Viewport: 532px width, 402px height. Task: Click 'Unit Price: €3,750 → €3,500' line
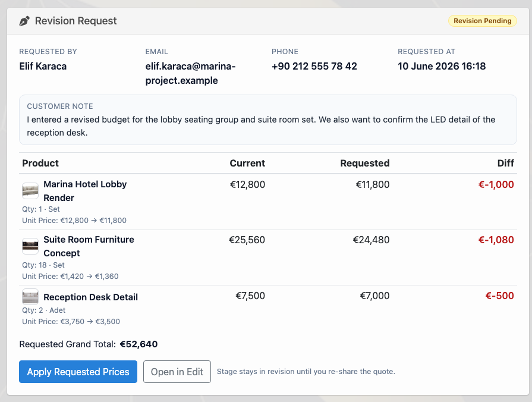71,321
